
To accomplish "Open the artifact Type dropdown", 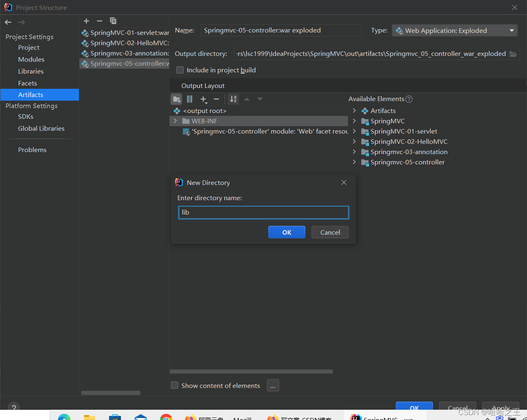I will click(x=455, y=30).
